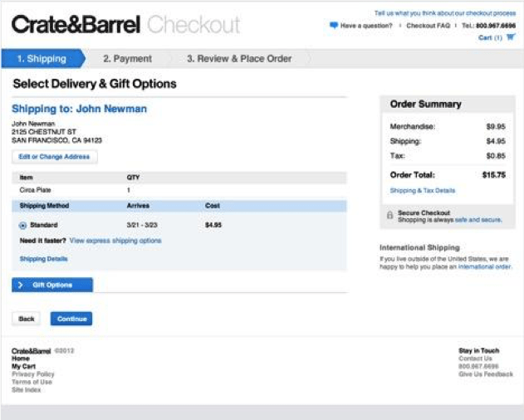This screenshot has width=524, height=420.
Task: Open the Checkout FAQ link
Action: tap(429, 26)
